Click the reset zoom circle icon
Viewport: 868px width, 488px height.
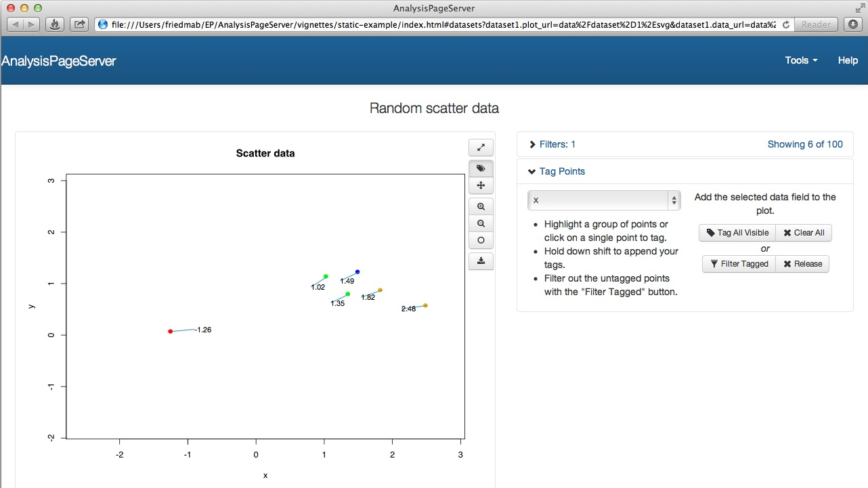481,240
